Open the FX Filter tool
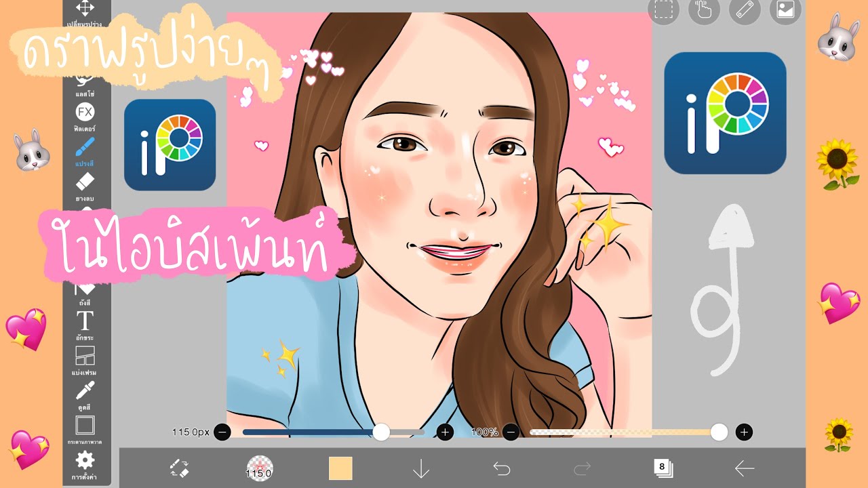868x488 pixels. [85, 112]
